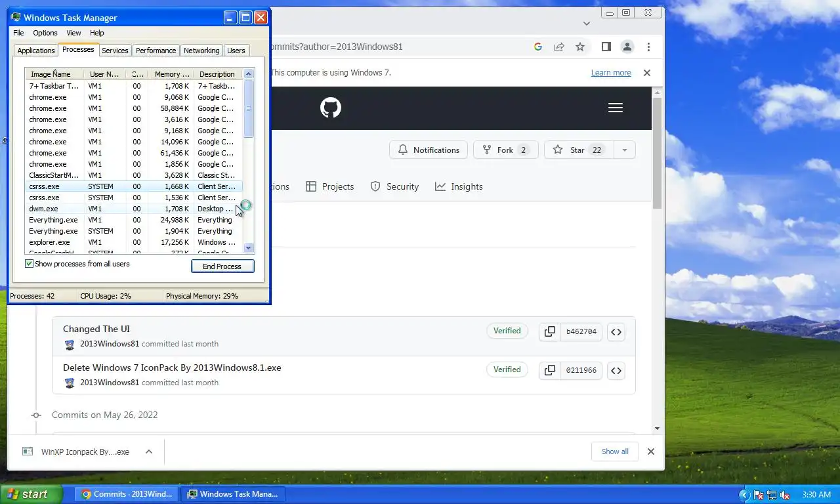Star the repository
This screenshot has width=840, height=504.
click(x=579, y=150)
